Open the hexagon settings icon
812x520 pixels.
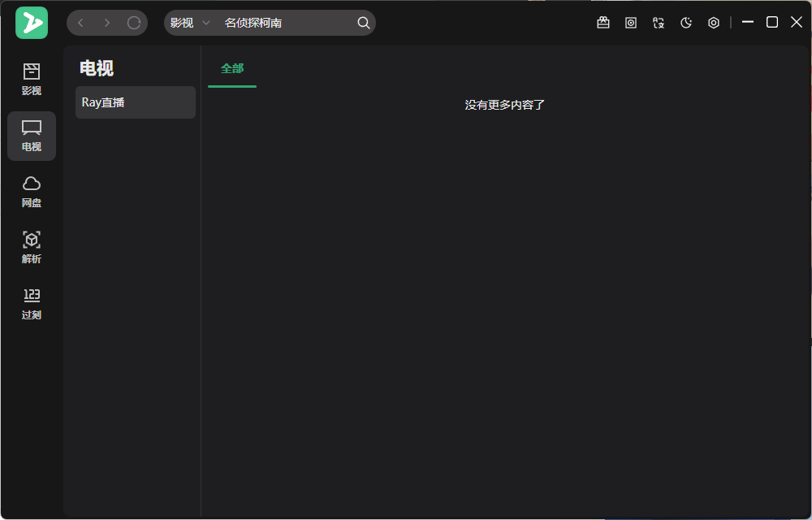pos(714,23)
